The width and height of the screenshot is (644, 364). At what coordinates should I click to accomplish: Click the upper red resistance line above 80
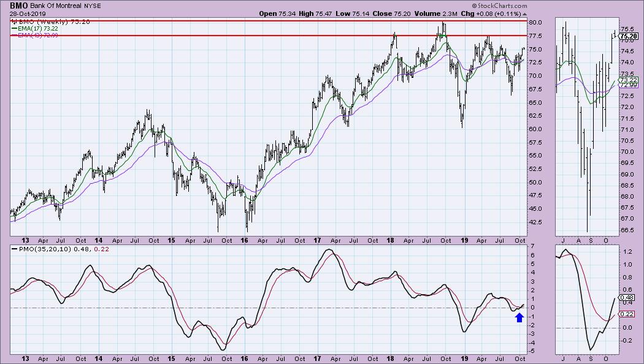(268, 20)
